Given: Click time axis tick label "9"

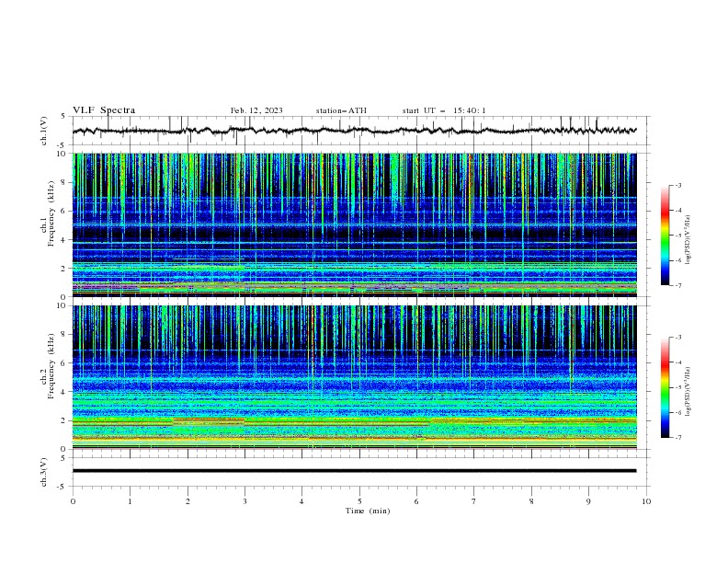Looking at the screenshot, I should pos(588,501).
